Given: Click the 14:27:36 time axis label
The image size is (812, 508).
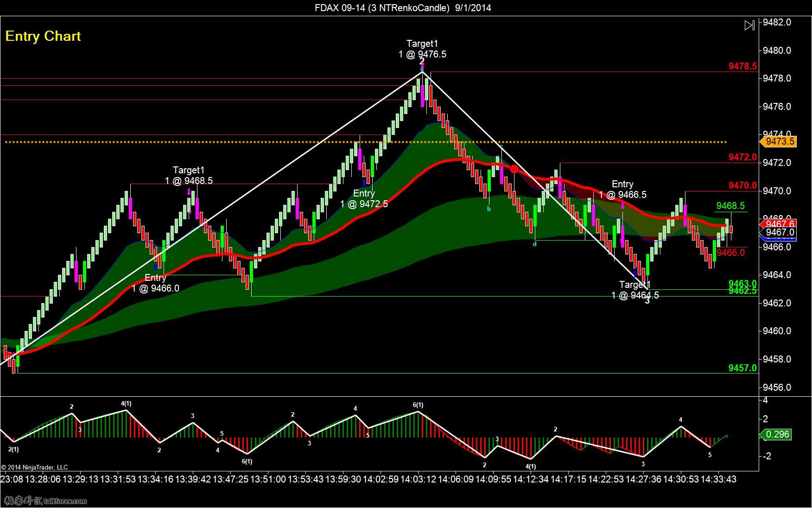Looking at the screenshot, I should (644, 479).
